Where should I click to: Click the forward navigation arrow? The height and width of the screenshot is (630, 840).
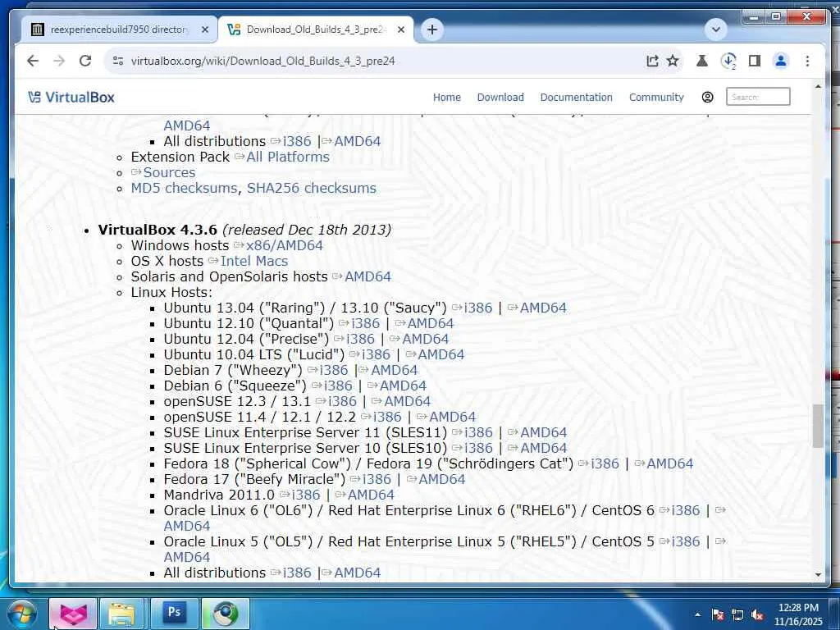[59, 61]
